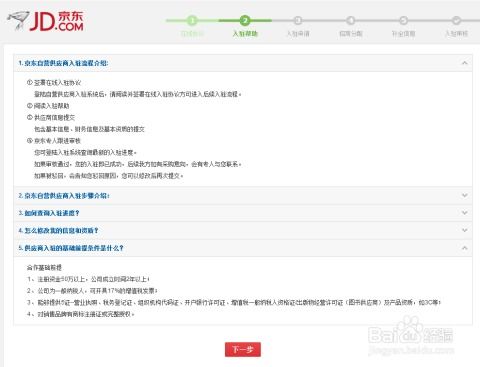Click the line starting 您可登陆入驻系统

(x=85, y=152)
